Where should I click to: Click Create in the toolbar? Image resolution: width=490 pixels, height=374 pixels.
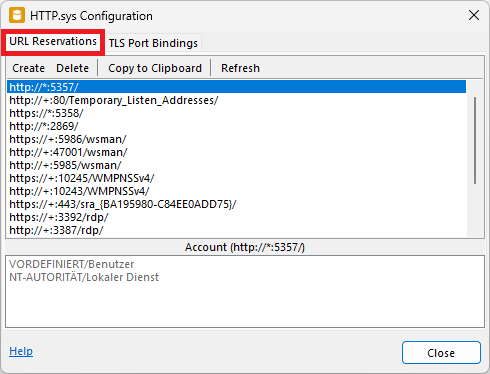coord(28,68)
